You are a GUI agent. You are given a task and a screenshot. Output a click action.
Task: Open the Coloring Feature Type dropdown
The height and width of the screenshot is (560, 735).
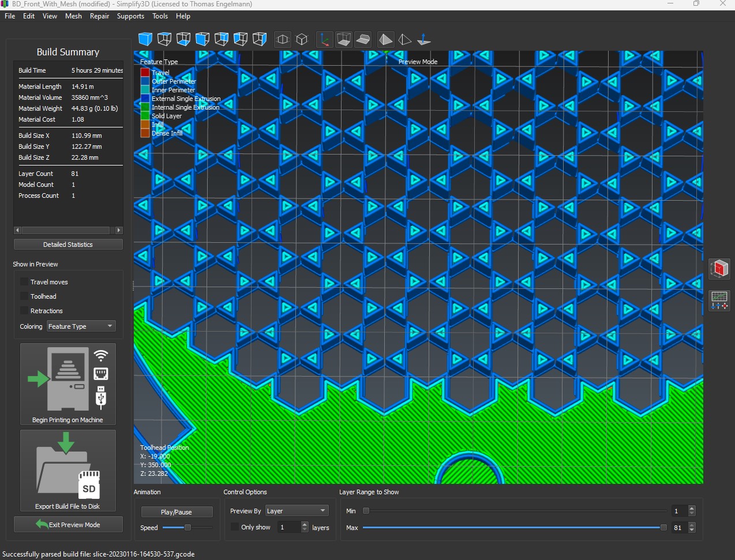click(81, 326)
